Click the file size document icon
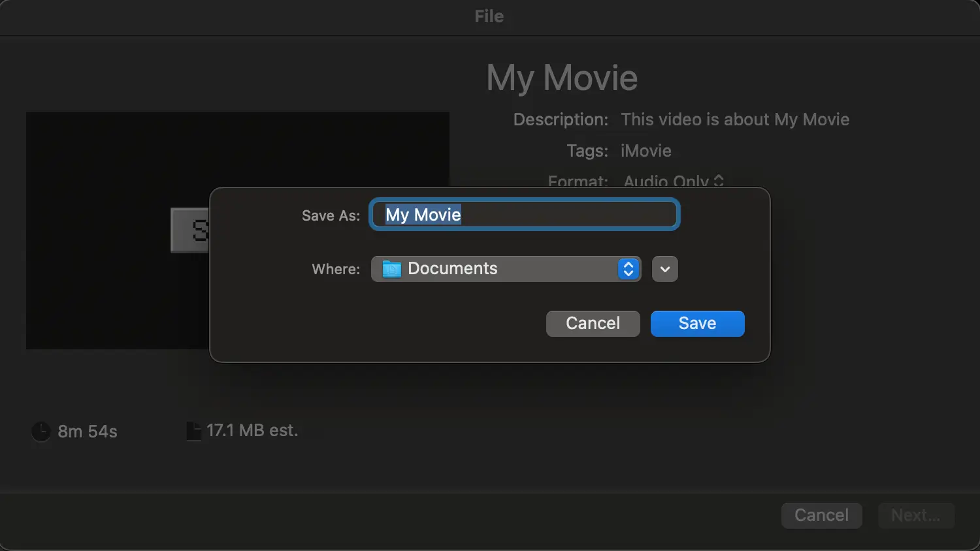 pos(193,430)
